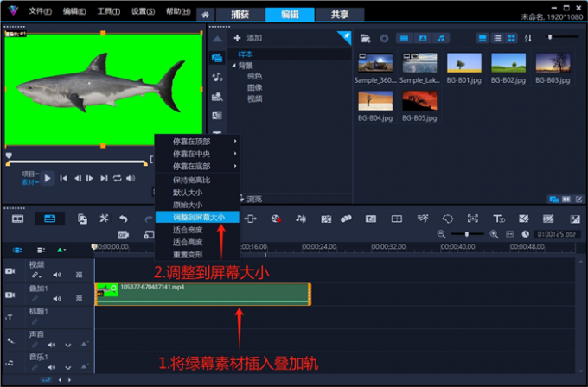
Task: Show all visible tracks icon
Action: tap(17, 250)
